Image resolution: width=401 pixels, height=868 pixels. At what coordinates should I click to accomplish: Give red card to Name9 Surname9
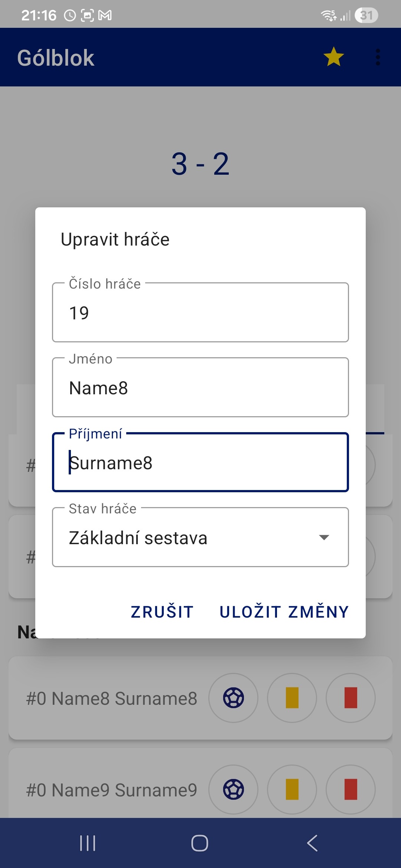tap(351, 789)
